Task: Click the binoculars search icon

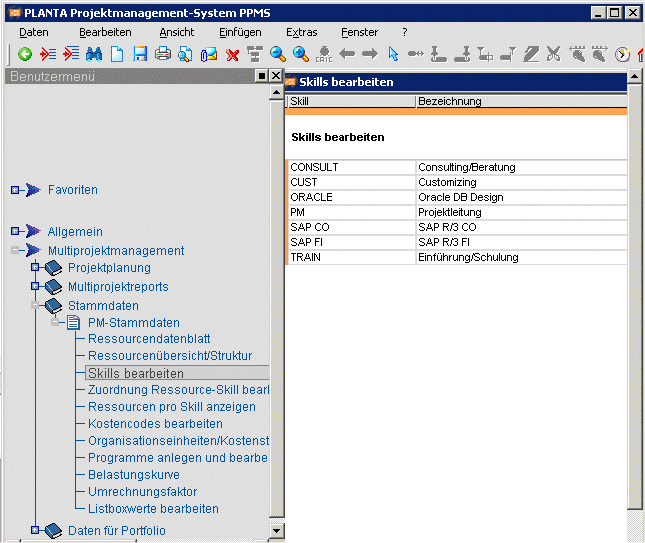Action: point(94,54)
